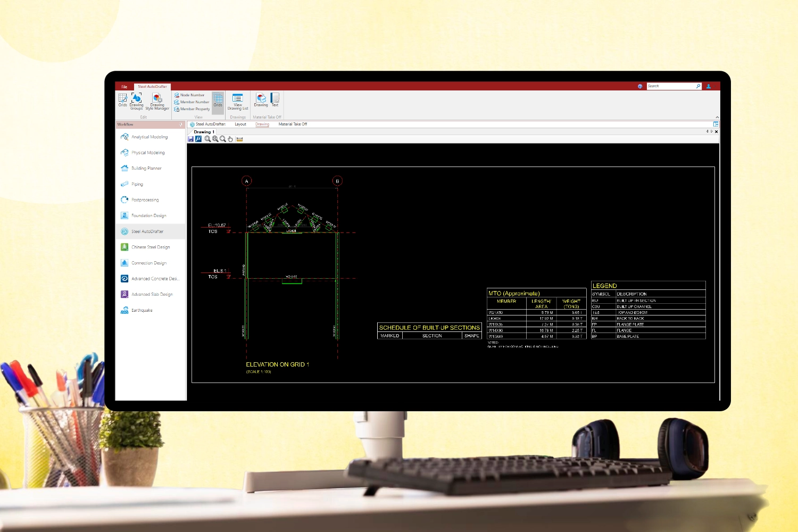Screen dimensions: 798x532
Task: Open the user account dropdown
Action: (709, 86)
